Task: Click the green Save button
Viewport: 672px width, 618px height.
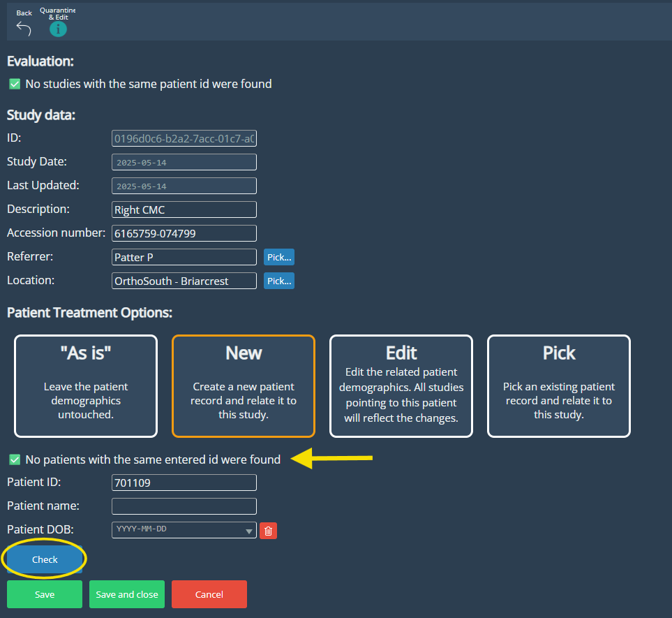Action: click(x=45, y=594)
